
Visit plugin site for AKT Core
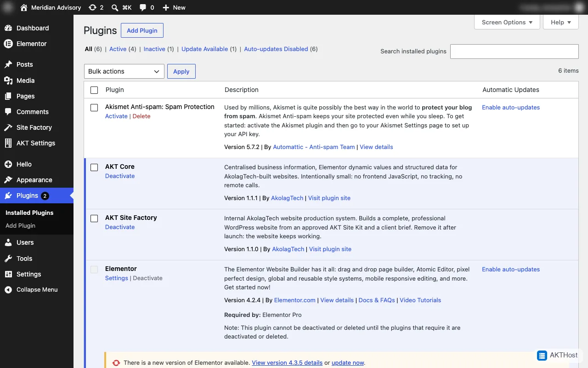click(329, 198)
